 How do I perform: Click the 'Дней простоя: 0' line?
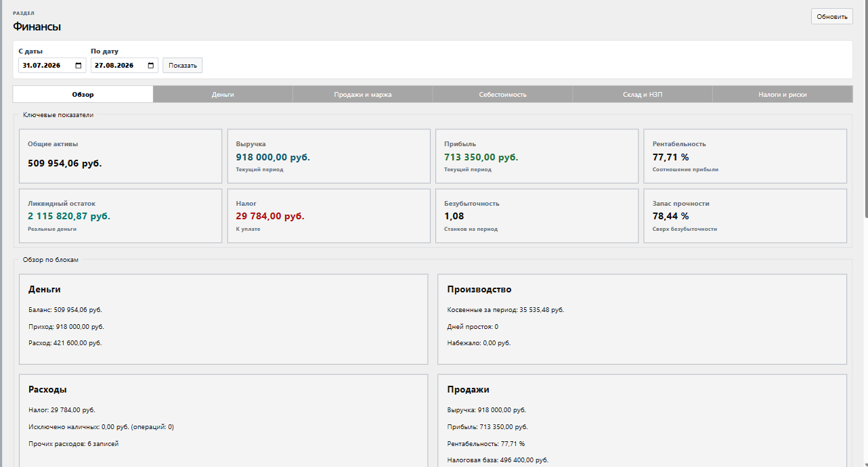click(x=473, y=327)
